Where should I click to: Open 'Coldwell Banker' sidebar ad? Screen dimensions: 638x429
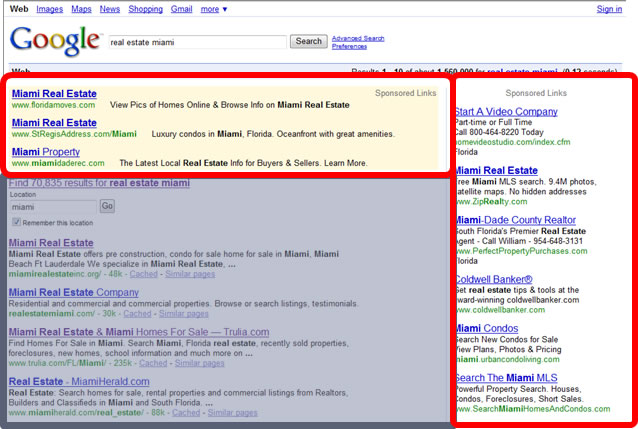click(x=494, y=279)
